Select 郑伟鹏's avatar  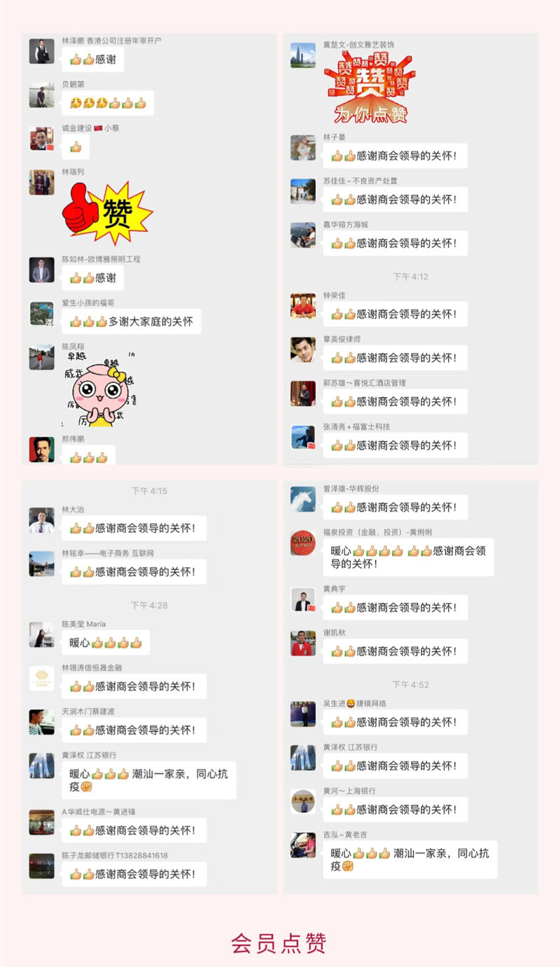tap(41, 450)
